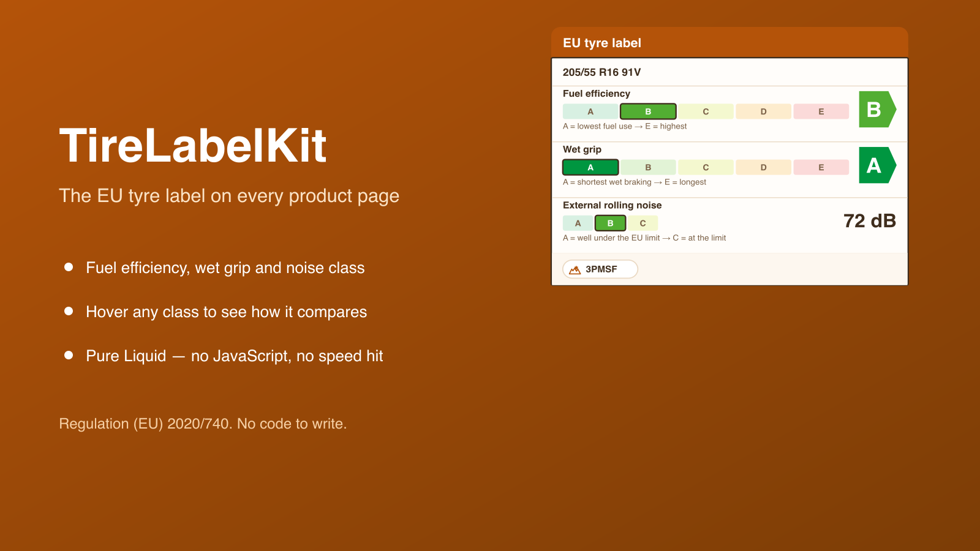The height and width of the screenshot is (551, 980).
Task: Select wet grip class D segment
Action: [763, 167]
